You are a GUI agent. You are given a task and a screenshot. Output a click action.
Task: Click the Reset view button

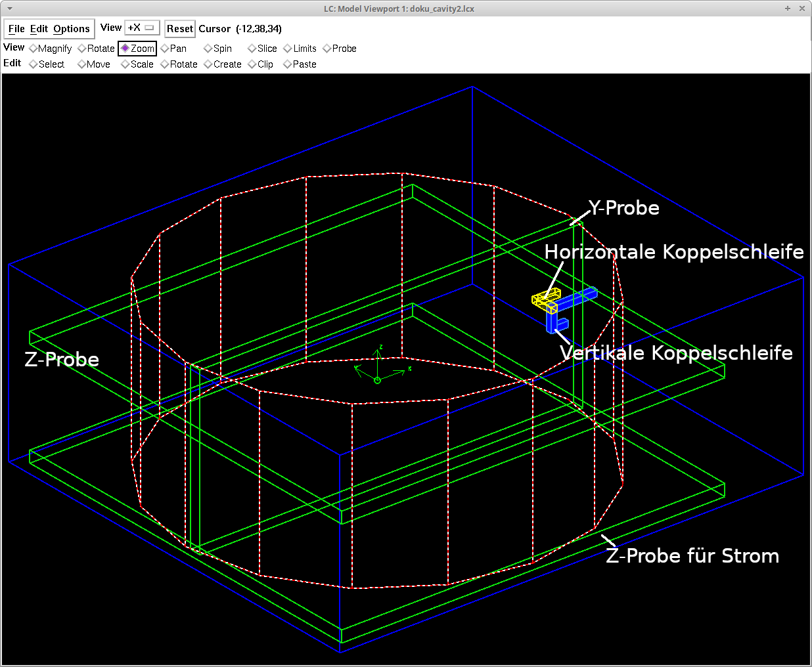click(x=179, y=28)
